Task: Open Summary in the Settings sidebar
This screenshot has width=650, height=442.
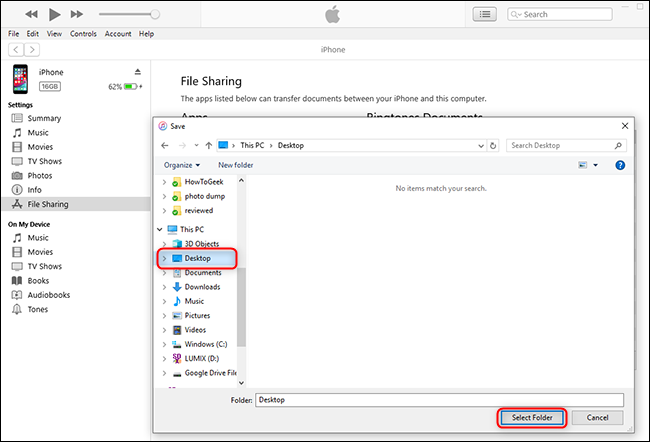Action: [x=44, y=119]
